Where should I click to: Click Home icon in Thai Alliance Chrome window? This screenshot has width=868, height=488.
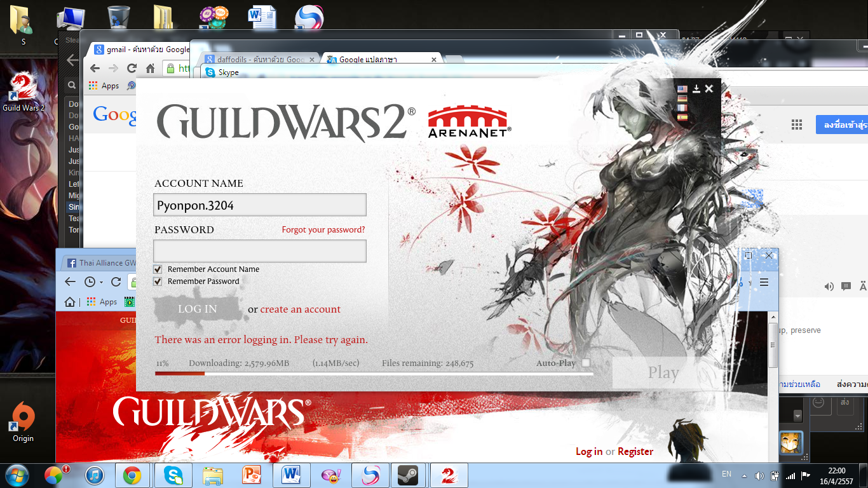71,302
